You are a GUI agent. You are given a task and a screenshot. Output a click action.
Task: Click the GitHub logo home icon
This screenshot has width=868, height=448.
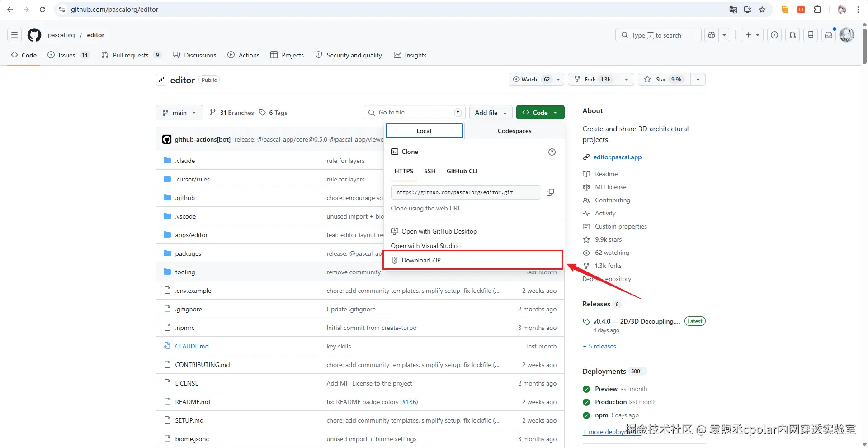click(34, 35)
